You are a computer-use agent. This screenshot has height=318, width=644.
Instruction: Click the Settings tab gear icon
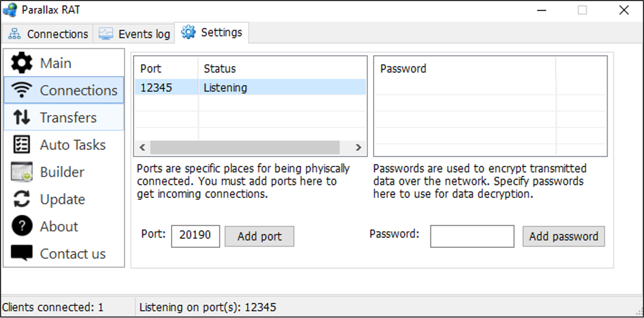point(188,32)
